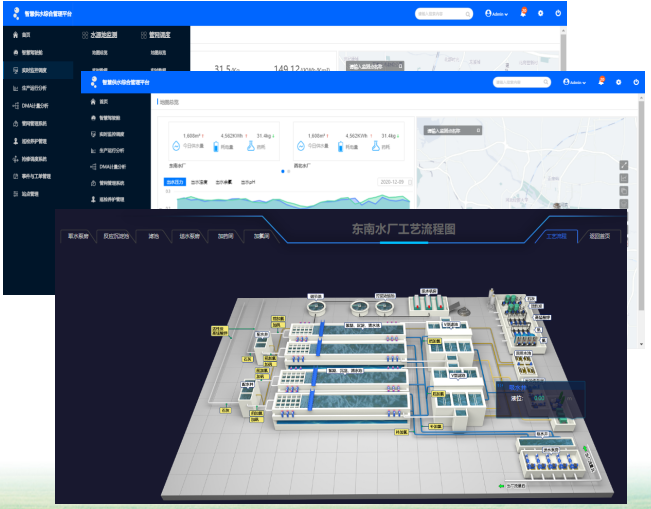Open the settings gear in the back window header
This screenshot has height=509, width=651.
coord(541,13)
